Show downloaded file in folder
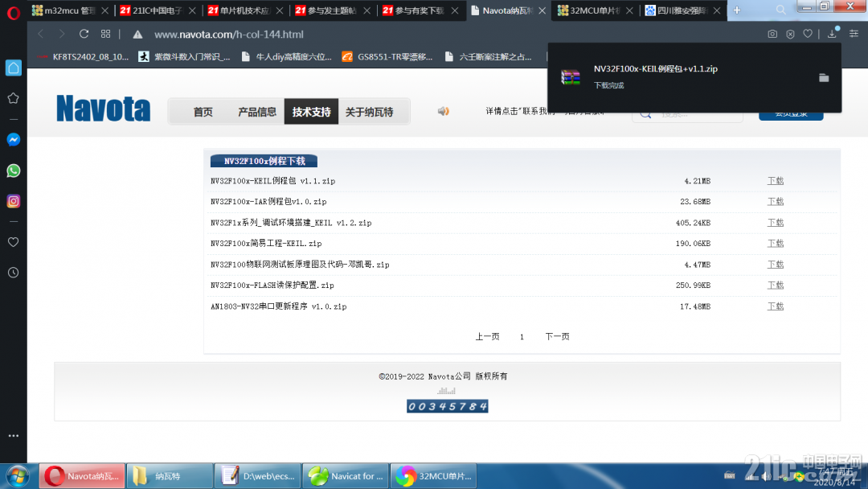This screenshot has height=489, width=868. [824, 77]
